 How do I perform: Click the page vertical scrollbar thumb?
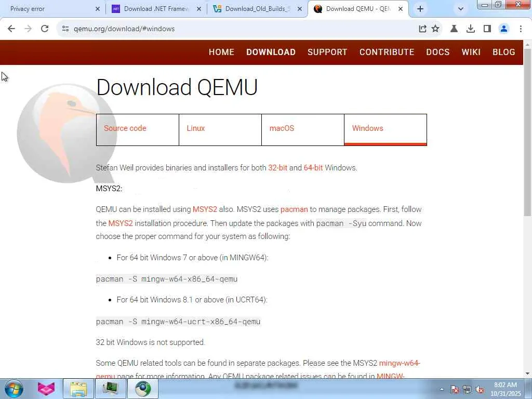pyautogui.click(x=527, y=132)
